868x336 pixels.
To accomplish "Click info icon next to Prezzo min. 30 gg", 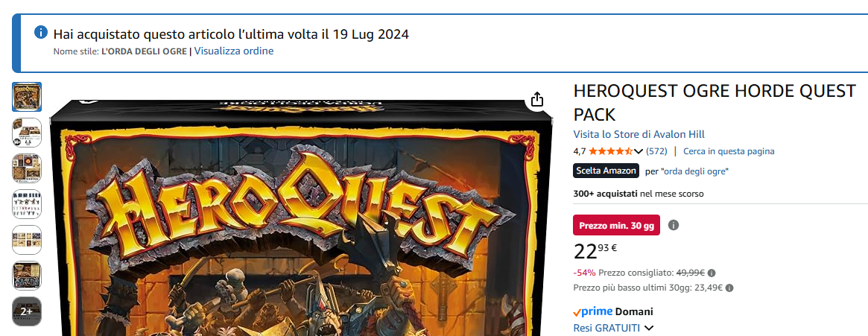I will pos(673,225).
